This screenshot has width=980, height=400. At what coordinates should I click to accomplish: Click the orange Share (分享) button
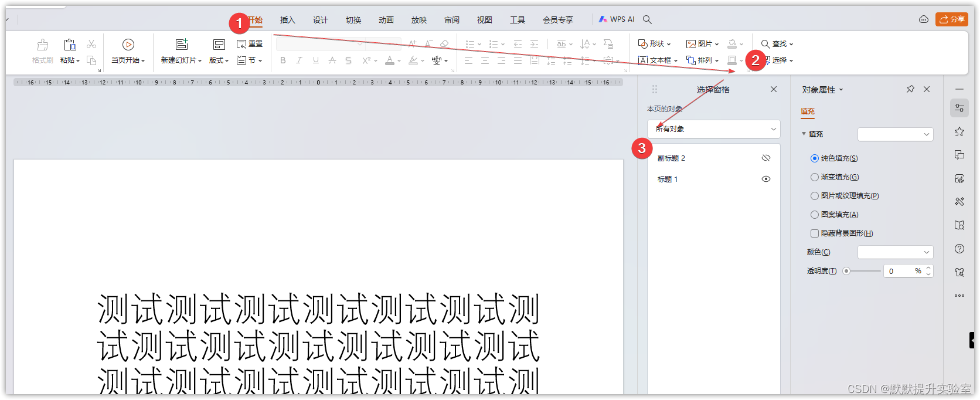[952, 19]
